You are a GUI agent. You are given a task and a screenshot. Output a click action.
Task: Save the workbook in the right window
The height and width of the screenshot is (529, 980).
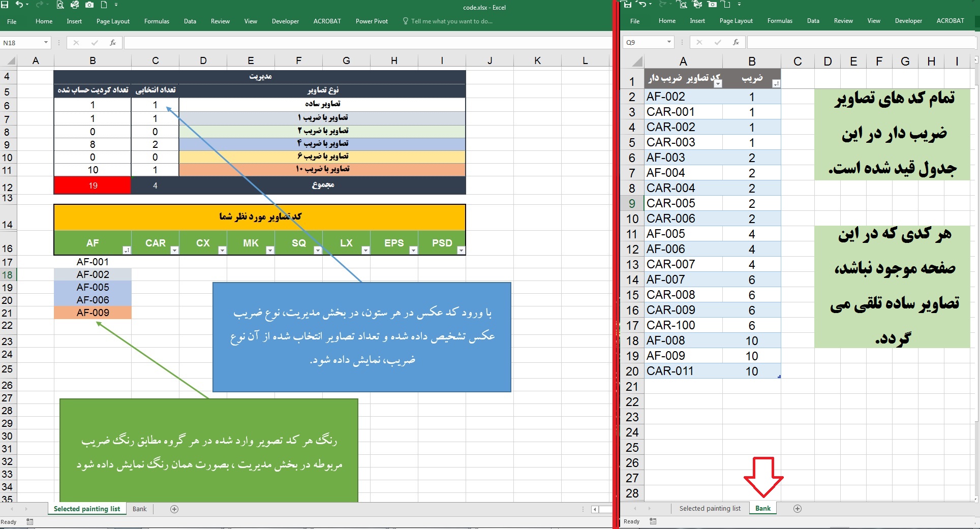click(627, 5)
